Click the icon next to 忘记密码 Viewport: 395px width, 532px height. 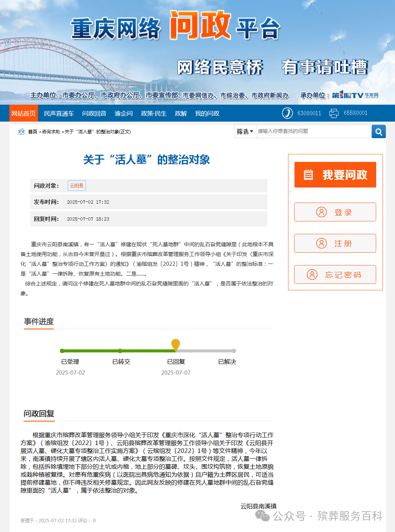coord(312,274)
